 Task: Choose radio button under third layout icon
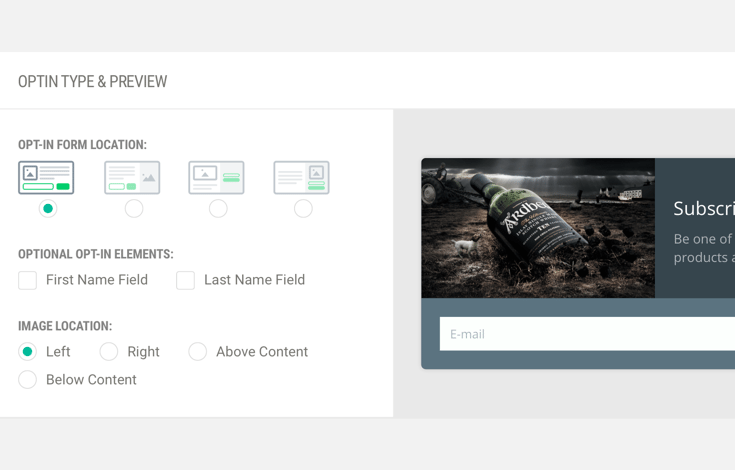pos(218,209)
